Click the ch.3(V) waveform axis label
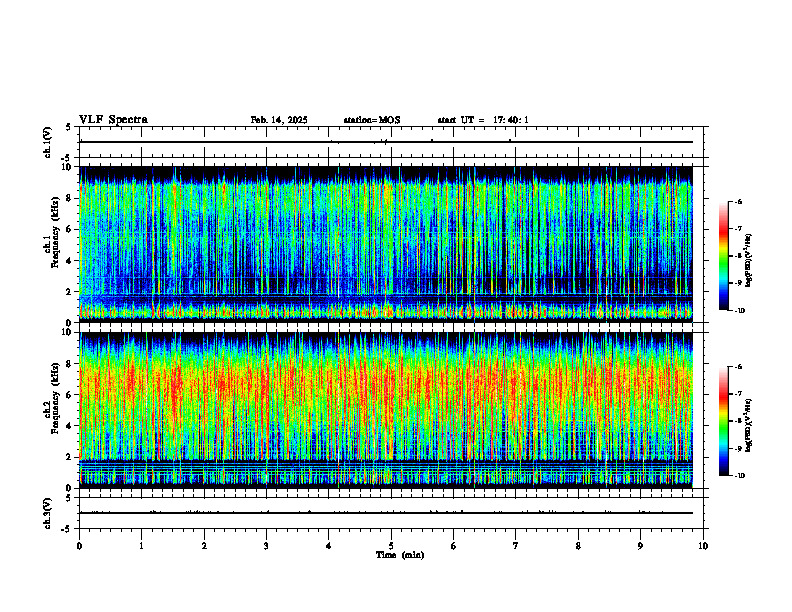 click(x=48, y=513)
